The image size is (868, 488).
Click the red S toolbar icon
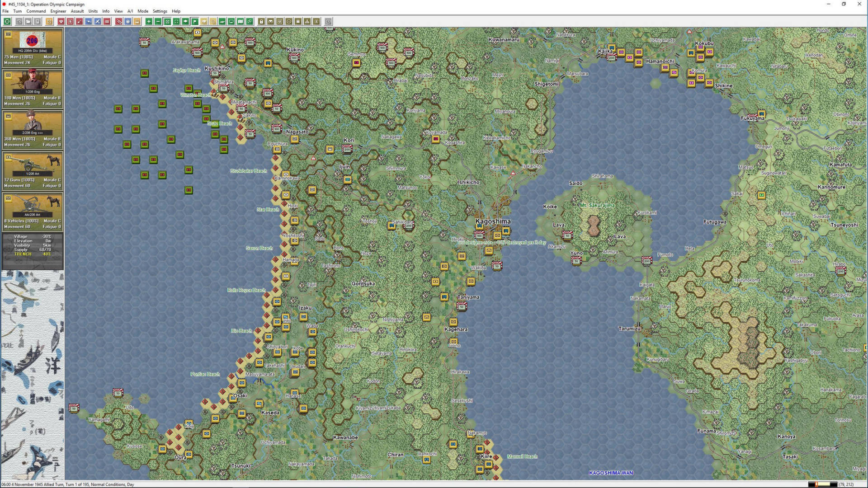tap(70, 21)
